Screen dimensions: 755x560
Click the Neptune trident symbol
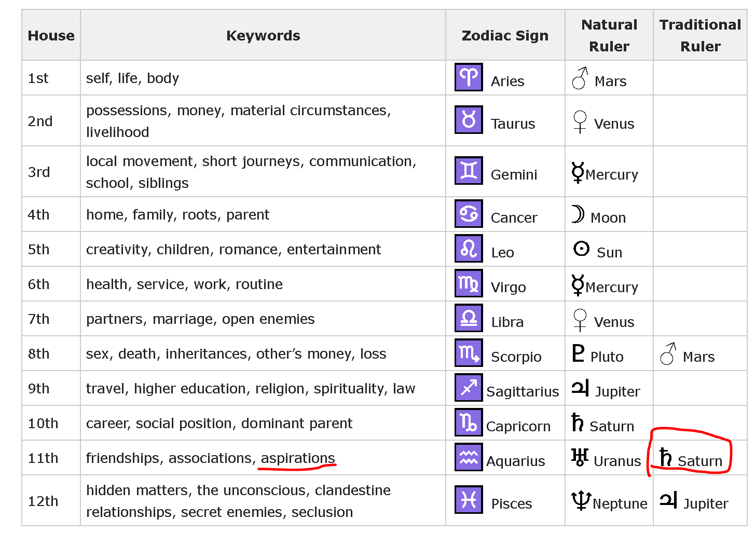[581, 500]
